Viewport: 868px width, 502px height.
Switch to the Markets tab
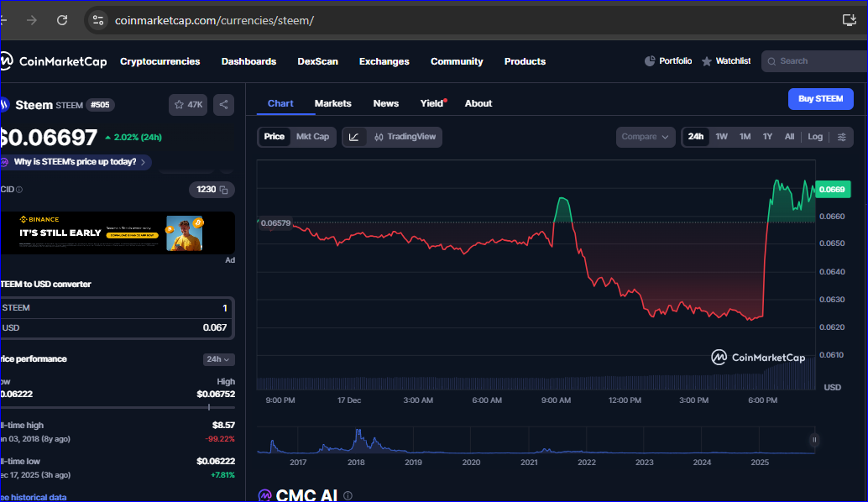(x=332, y=103)
